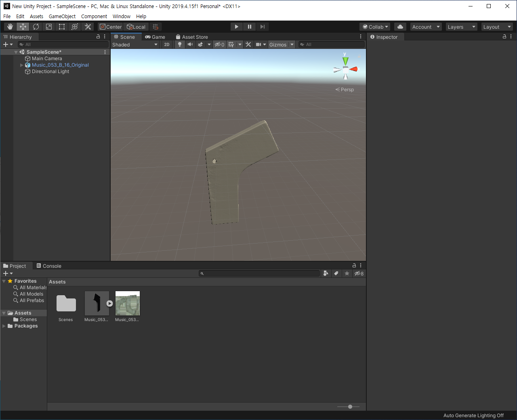Click the Play button
Viewport: 517px width, 420px height.
tap(237, 27)
